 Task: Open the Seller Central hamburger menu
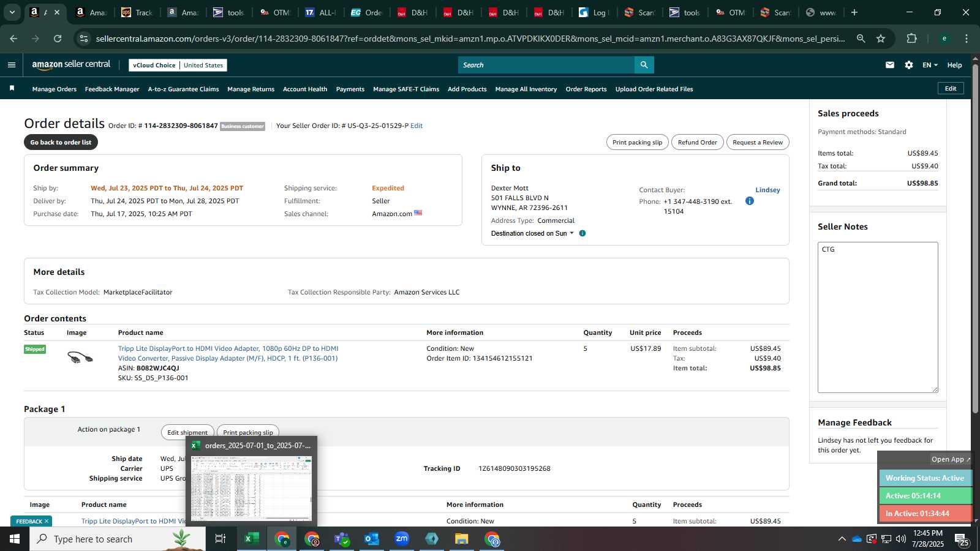coord(12,65)
